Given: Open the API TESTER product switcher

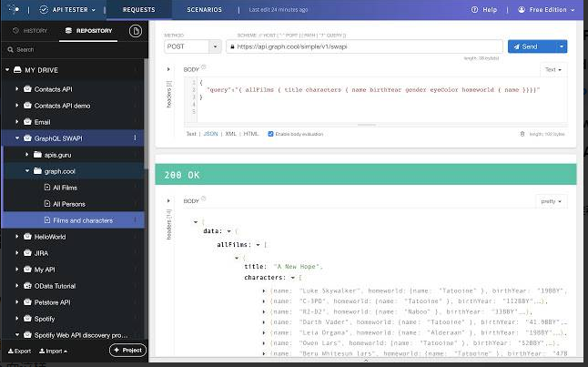Looking at the screenshot, I should [67, 10].
